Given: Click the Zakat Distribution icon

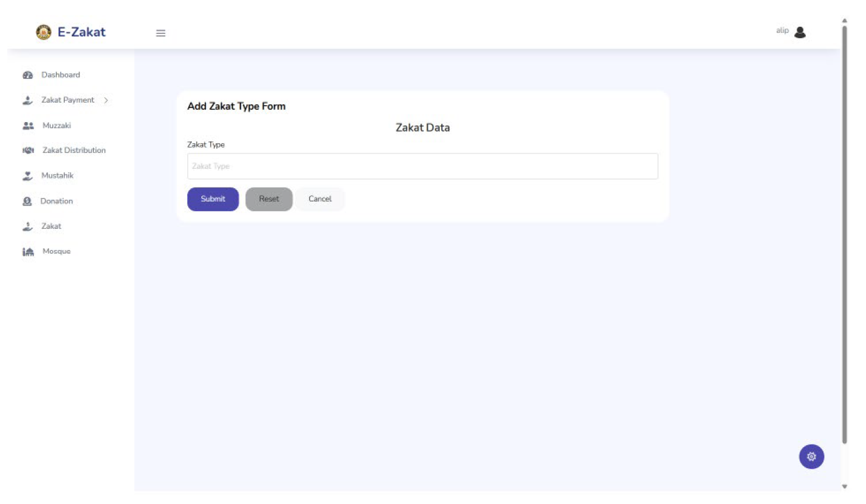Looking at the screenshot, I should point(28,150).
